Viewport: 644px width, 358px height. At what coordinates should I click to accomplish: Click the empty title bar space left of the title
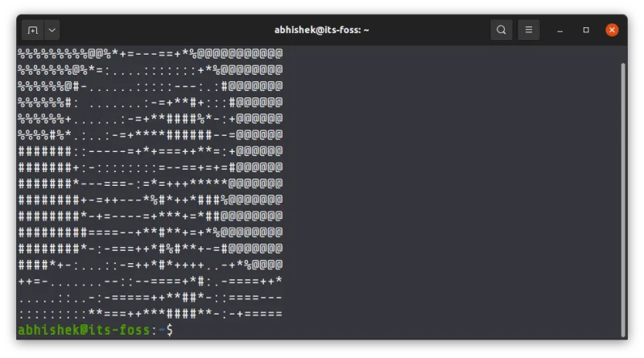[x=161, y=31]
